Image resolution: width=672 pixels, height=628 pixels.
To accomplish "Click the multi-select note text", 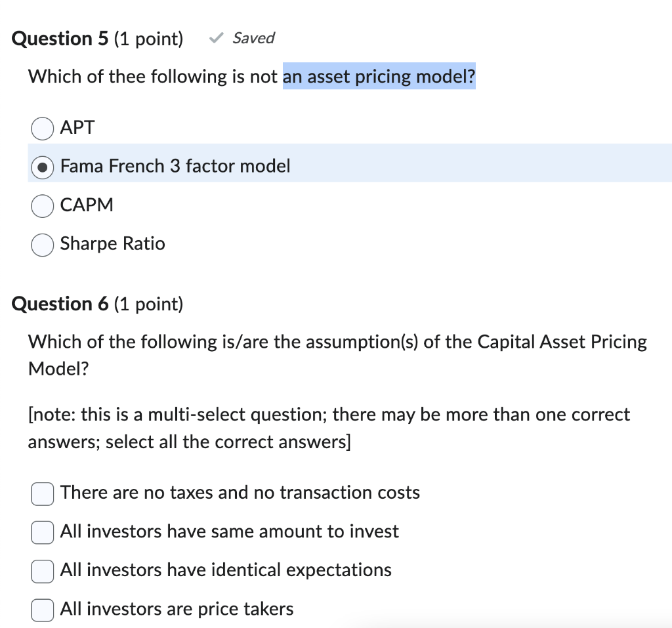I will pyautogui.click(x=328, y=428).
